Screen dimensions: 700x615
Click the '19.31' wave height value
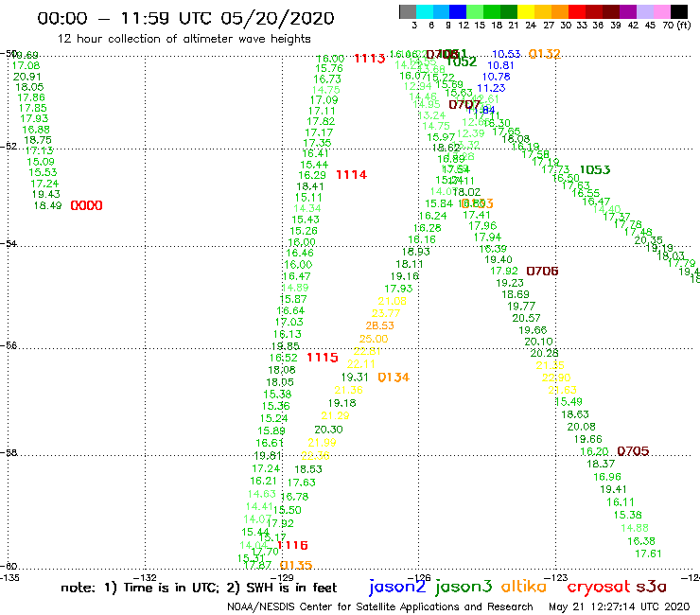coord(355,377)
